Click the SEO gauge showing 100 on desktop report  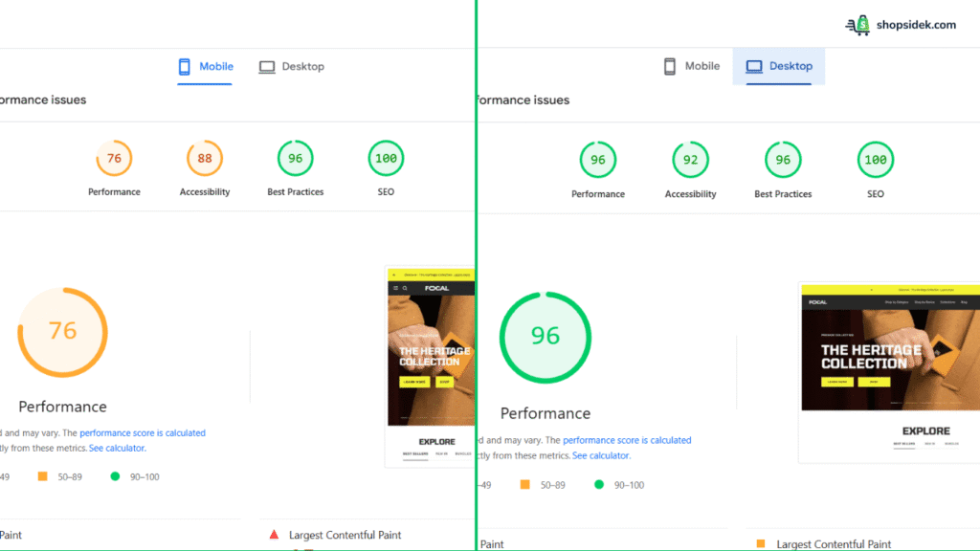point(874,160)
